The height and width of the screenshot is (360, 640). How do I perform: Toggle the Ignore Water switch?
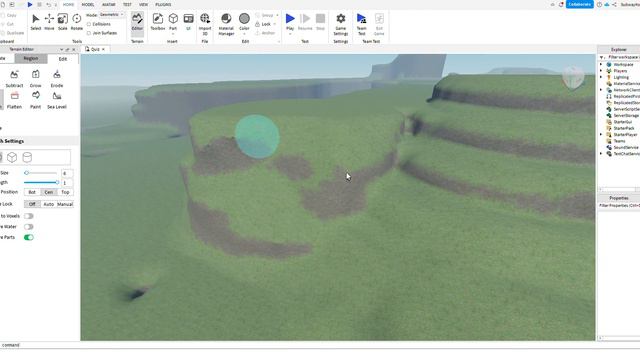coord(29,227)
